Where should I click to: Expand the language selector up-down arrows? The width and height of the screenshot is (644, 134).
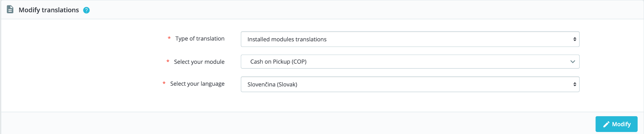pos(575,84)
